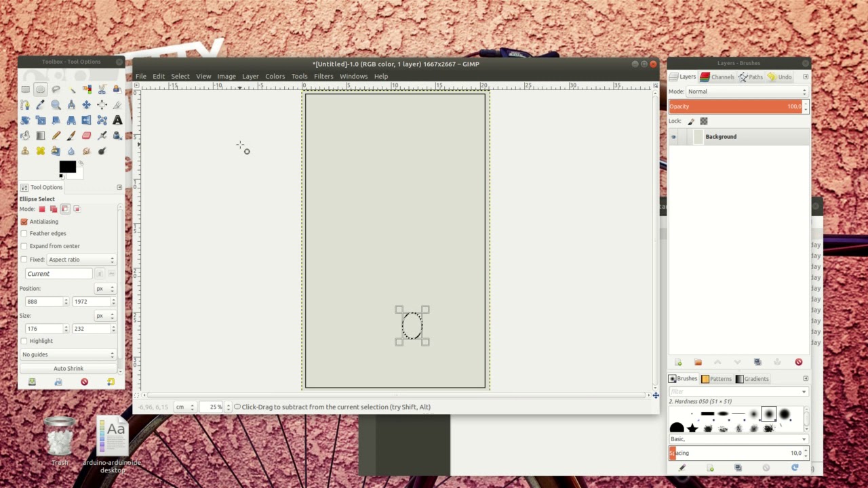The height and width of the screenshot is (488, 868).
Task: Set selection mode to Add
Action: pos(53,209)
